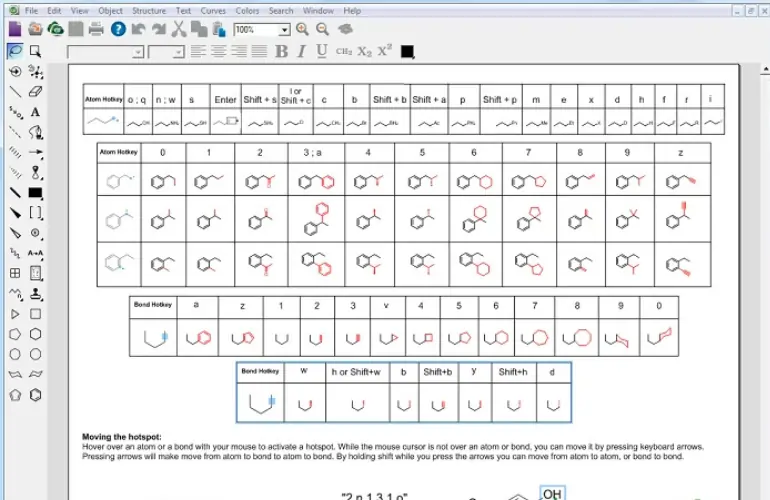Toggle Bold text formatting
The width and height of the screenshot is (770, 500).
(x=281, y=51)
